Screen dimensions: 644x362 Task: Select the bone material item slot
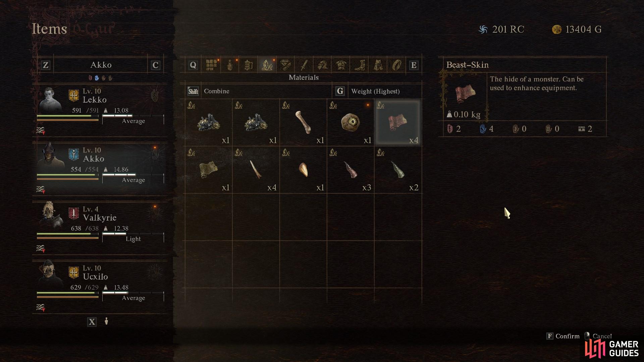[303, 122]
